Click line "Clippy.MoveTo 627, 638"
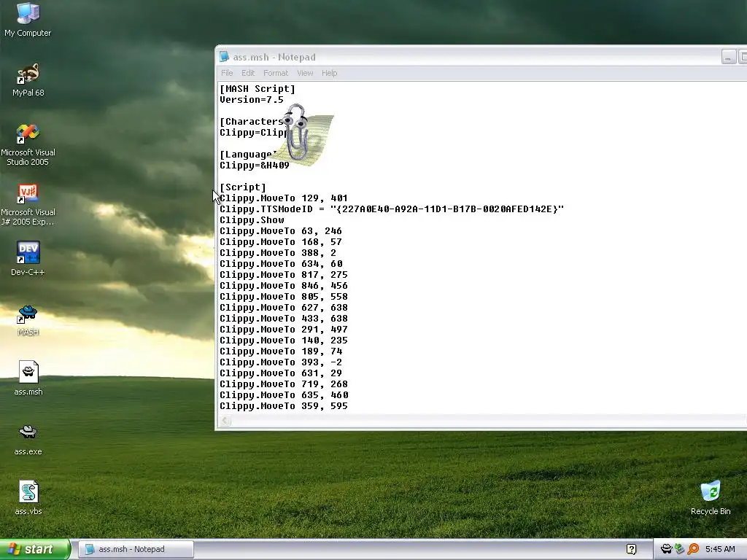The height and width of the screenshot is (560, 747). click(x=284, y=308)
